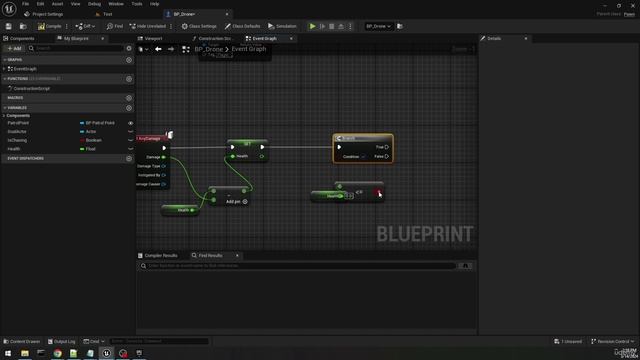
Task: Open the Compile options menu dots
Action: point(67,26)
